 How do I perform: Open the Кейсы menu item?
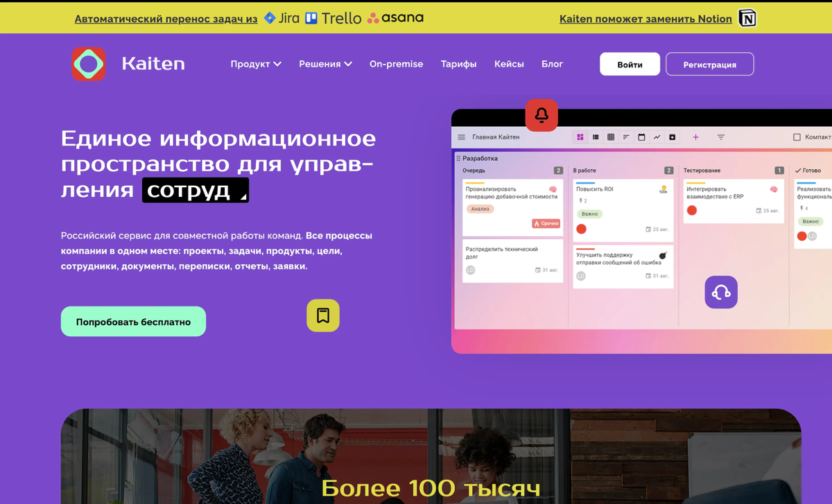tap(509, 64)
